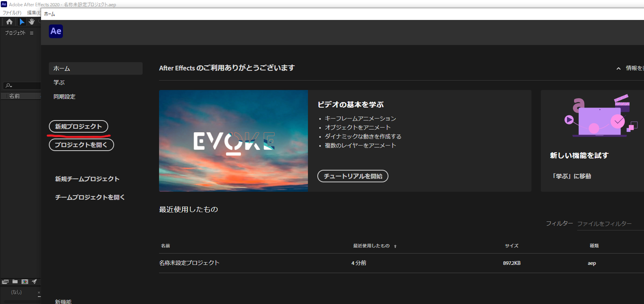Click the 新規プロジェクト button
This screenshot has width=644, height=304.
coord(79,126)
